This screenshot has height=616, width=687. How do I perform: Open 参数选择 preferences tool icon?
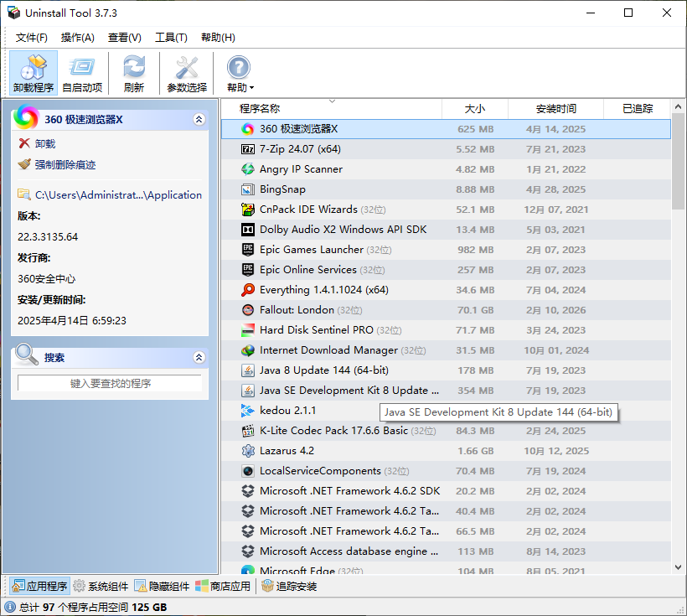point(187,73)
